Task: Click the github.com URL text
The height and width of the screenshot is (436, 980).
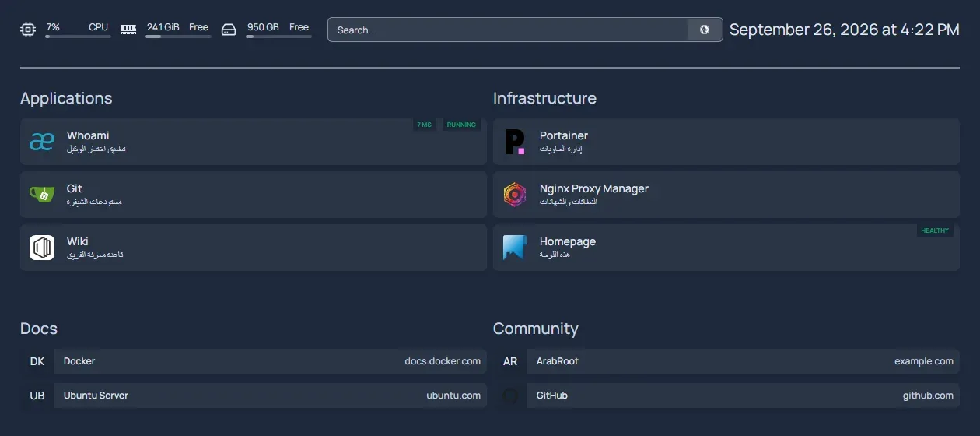Action: click(x=928, y=396)
